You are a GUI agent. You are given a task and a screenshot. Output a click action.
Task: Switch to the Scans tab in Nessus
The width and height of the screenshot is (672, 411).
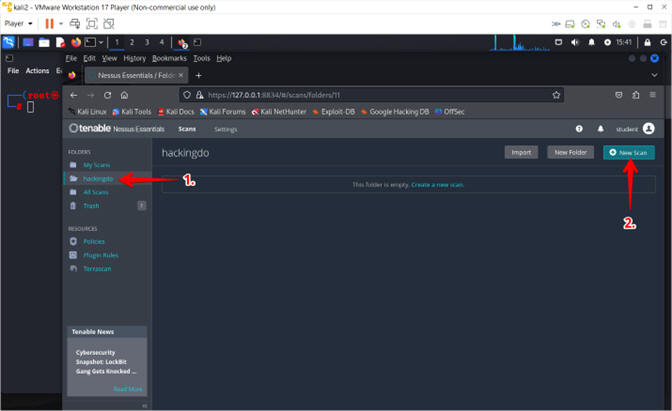[x=187, y=129]
